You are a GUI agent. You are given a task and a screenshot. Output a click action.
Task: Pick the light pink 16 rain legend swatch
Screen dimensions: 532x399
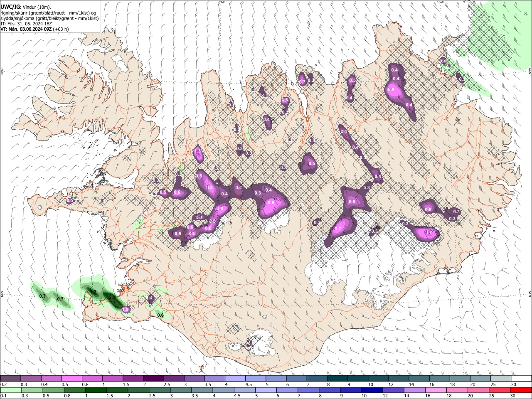[x=435, y=390]
